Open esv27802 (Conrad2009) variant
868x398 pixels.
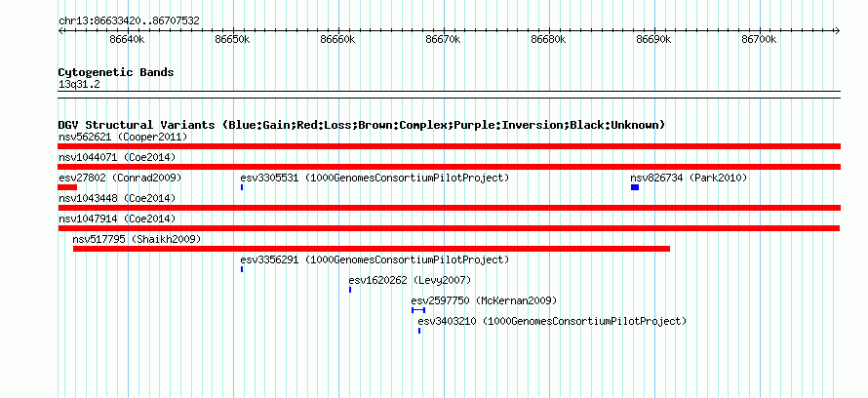pyautogui.click(x=120, y=178)
